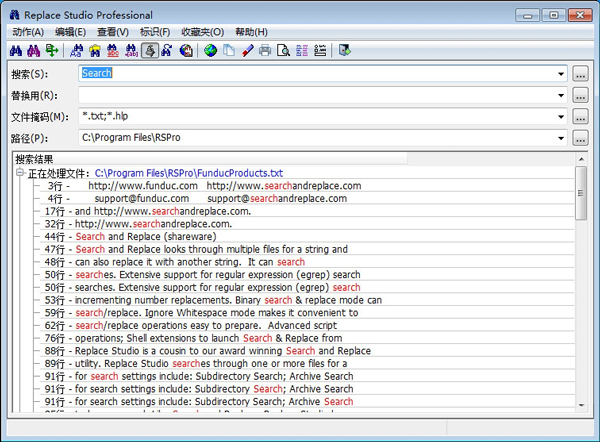
Task: Minimize the Replace Studio Professional window
Action: tap(527, 15)
